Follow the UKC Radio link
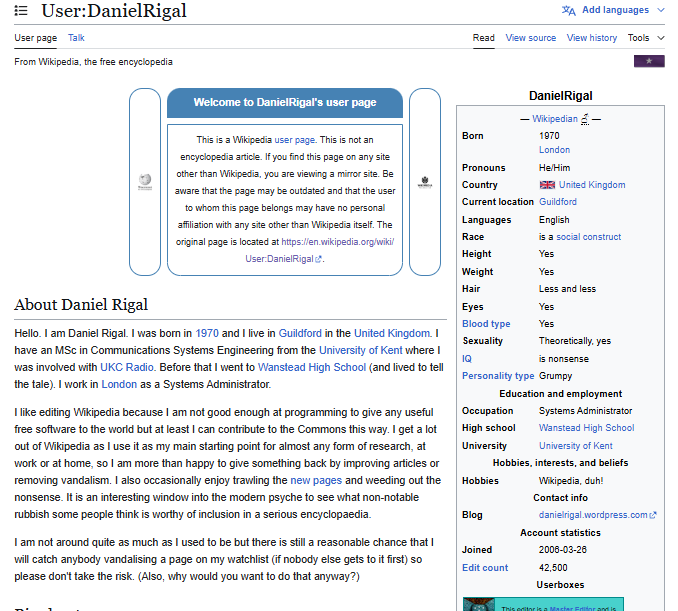 (127, 368)
